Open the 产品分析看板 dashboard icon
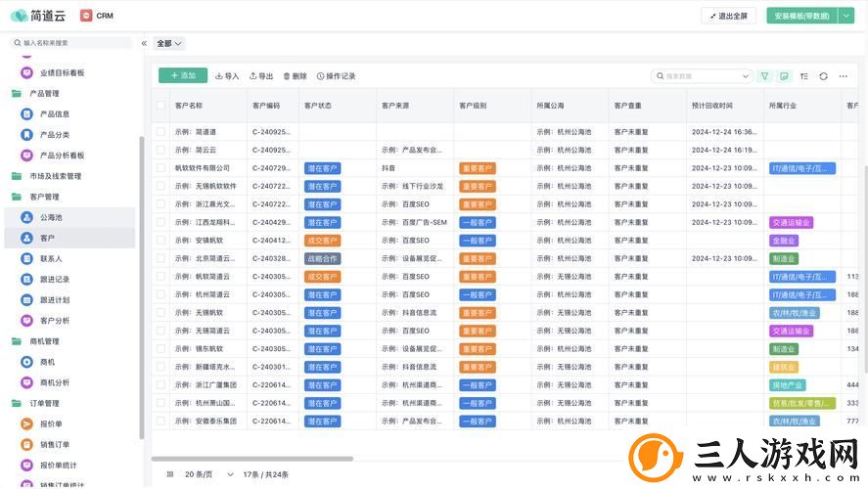Image resolution: width=868 pixels, height=489 pixels. (x=26, y=156)
